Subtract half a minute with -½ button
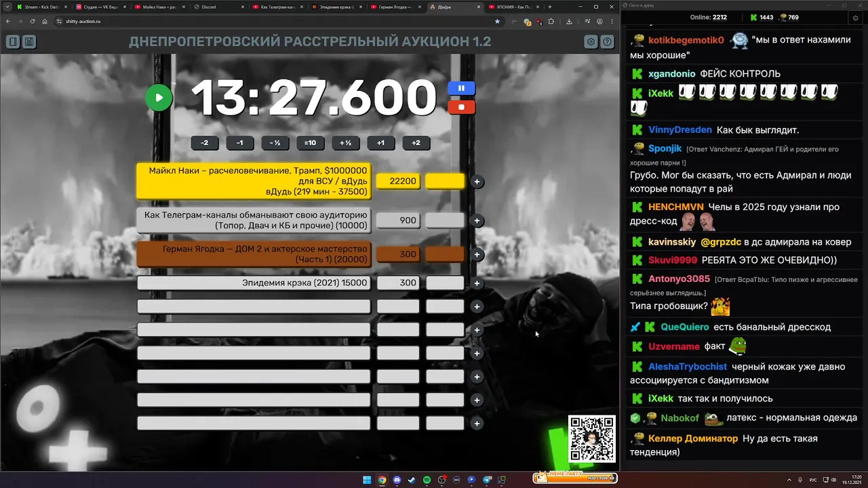The height and width of the screenshot is (488, 868). [275, 143]
